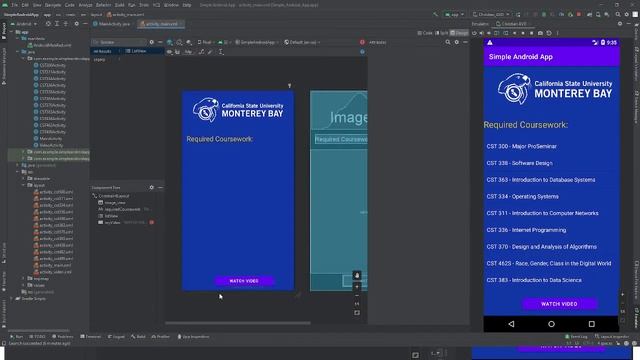This screenshot has width=640, height=360.
Task: Select activity_main.xml in layout folder
Action: pos(53,265)
